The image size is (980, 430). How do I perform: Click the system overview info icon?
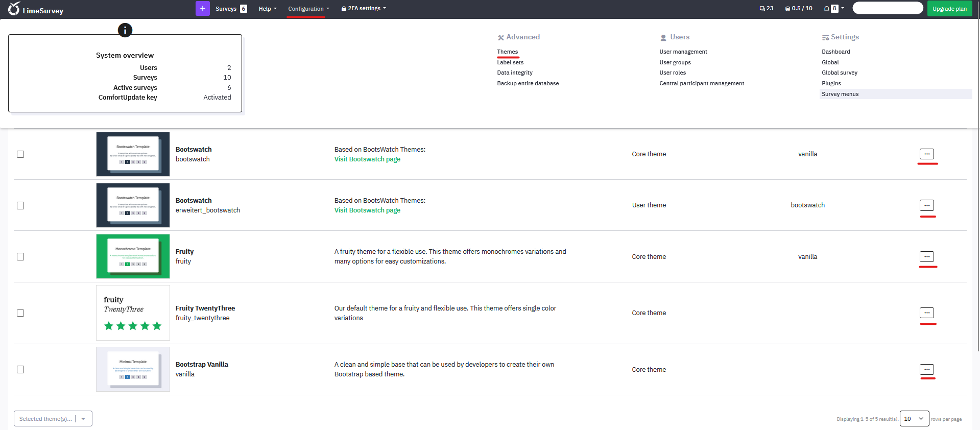[125, 30]
